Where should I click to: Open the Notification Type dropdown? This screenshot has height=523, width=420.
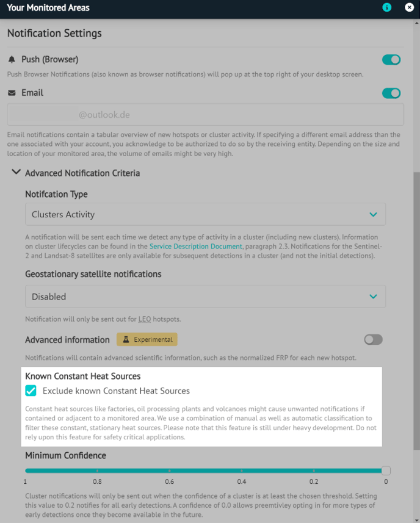206,214
